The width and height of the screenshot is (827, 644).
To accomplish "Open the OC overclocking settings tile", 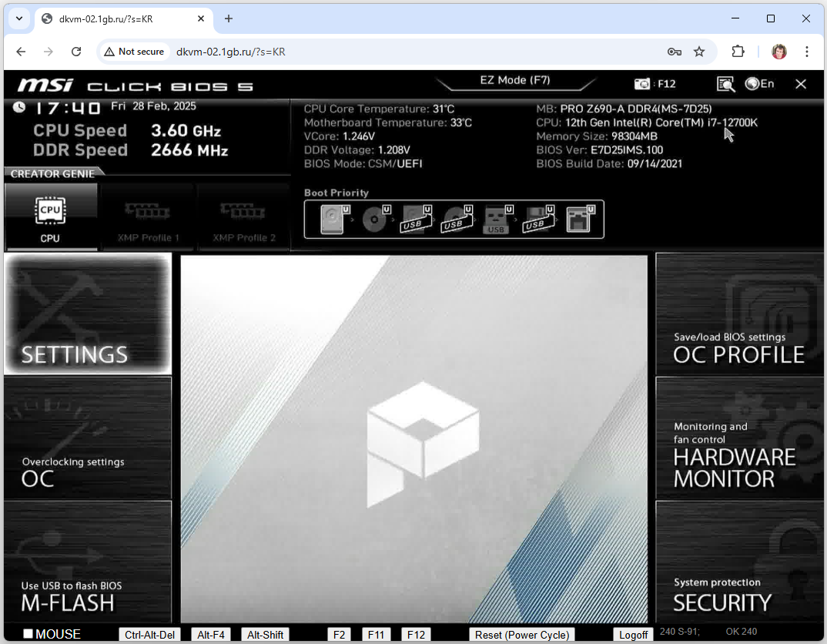I will click(88, 438).
